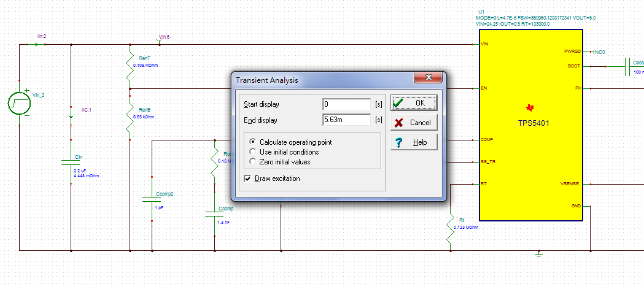
Task: Select the Cin capacitor symbol
Action: click(x=71, y=162)
